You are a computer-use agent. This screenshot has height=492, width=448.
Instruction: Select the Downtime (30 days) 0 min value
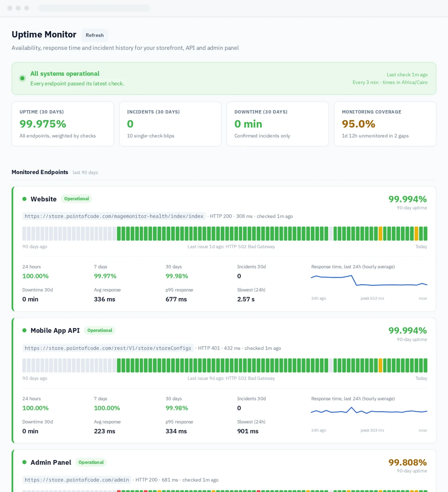(x=248, y=124)
